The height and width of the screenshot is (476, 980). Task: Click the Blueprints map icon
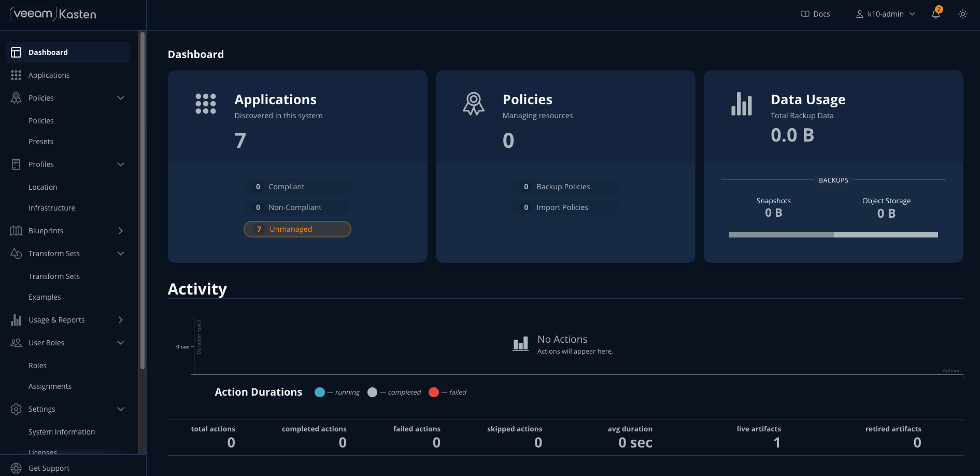[16, 231]
